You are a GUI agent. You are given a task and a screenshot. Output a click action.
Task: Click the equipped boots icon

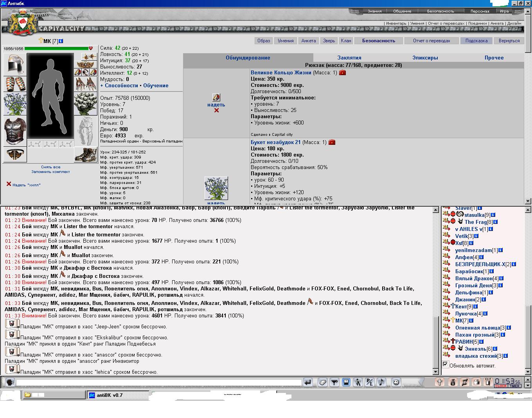pyautogui.click(x=86, y=155)
